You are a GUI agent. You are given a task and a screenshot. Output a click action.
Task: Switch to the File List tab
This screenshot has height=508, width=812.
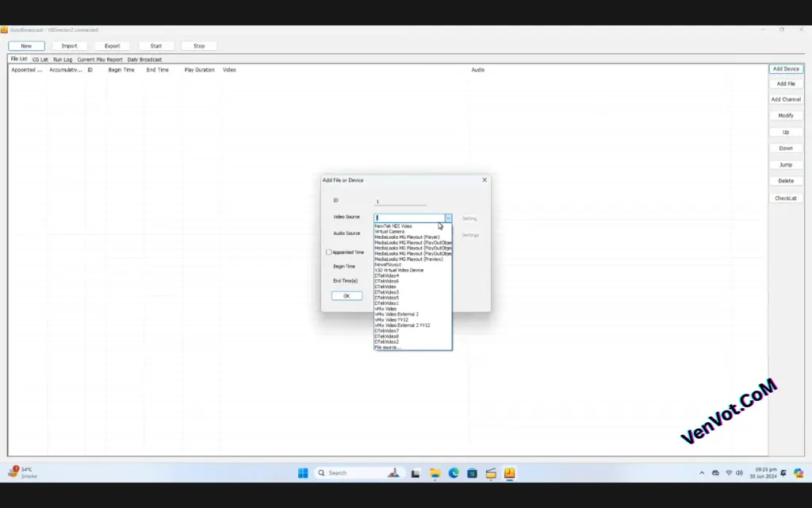(x=19, y=59)
